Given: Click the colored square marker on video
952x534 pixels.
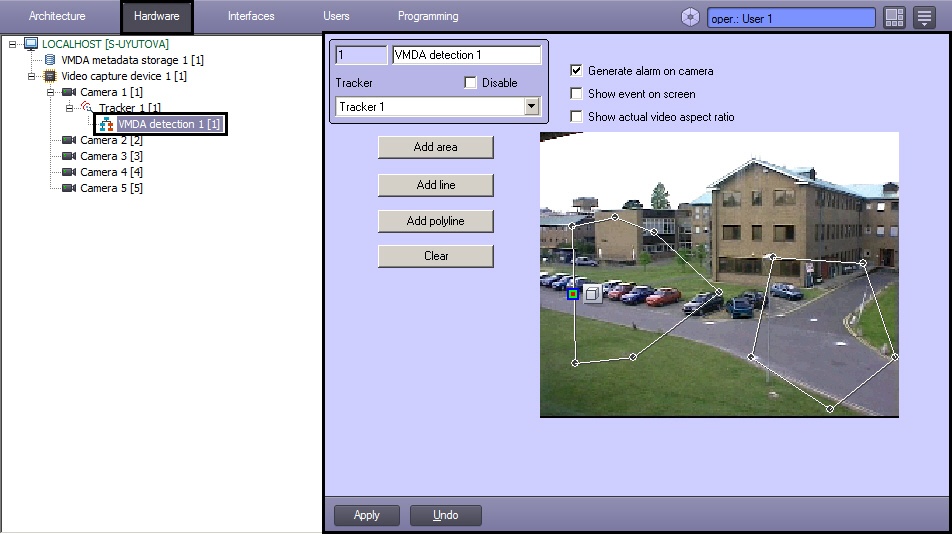Looking at the screenshot, I should tap(573, 294).
